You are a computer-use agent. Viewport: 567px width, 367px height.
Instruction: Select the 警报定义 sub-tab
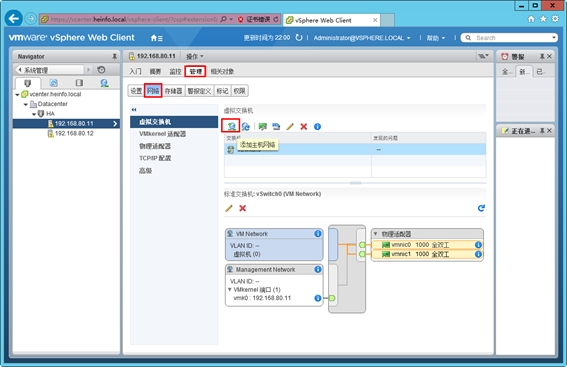(x=199, y=91)
